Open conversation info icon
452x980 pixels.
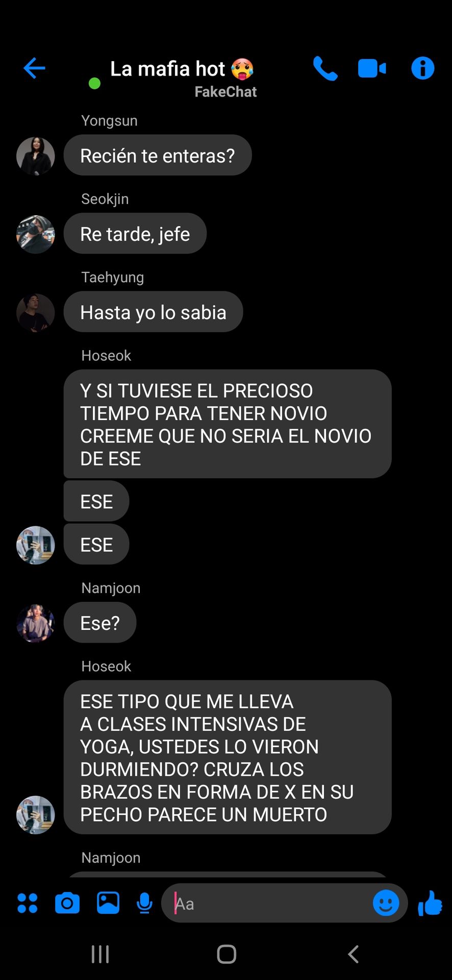coord(423,68)
